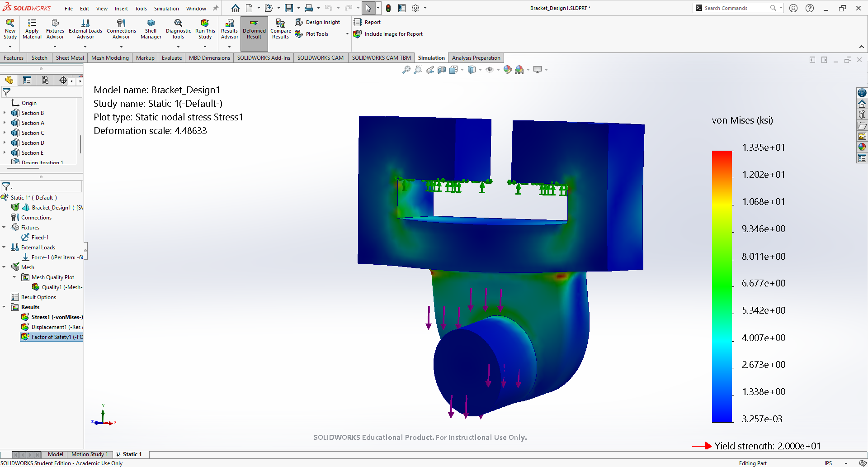Open Options gear dropdown arrow
Image resolution: width=868 pixels, height=467 pixels.
(x=425, y=8)
